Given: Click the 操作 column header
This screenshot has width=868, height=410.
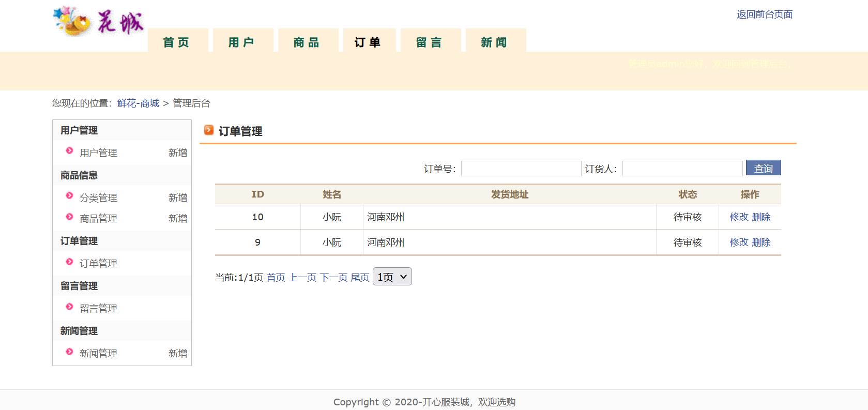Looking at the screenshot, I should [x=750, y=194].
